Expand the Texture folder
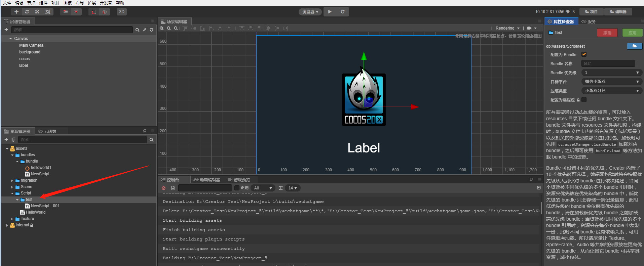 12,219
